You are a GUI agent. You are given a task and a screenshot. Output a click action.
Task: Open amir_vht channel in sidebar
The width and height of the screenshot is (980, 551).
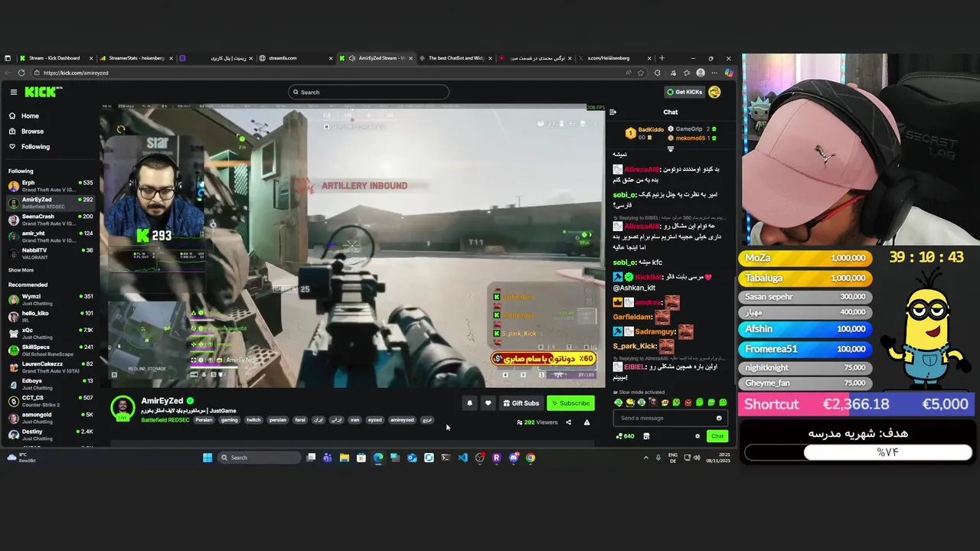pos(50,236)
